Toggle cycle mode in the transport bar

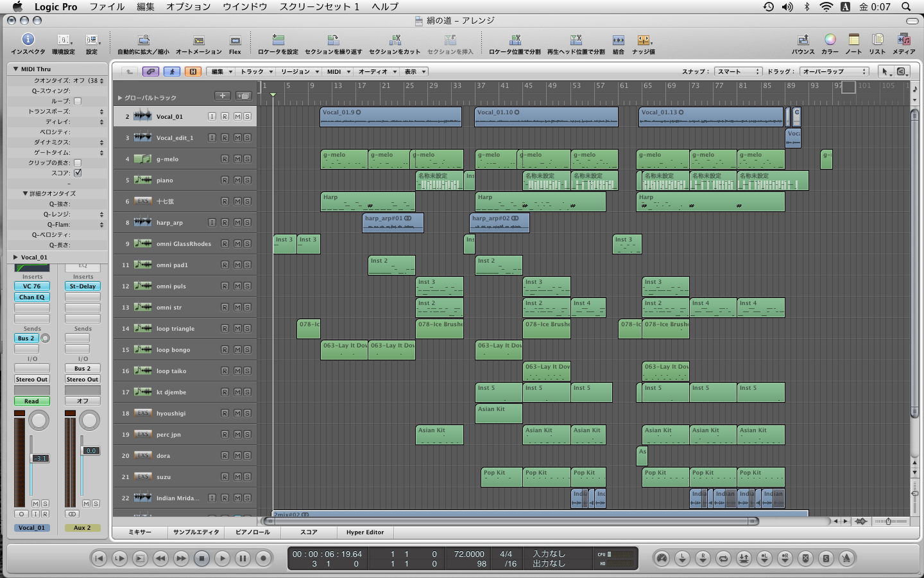pyautogui.click(x=723, y=558)
